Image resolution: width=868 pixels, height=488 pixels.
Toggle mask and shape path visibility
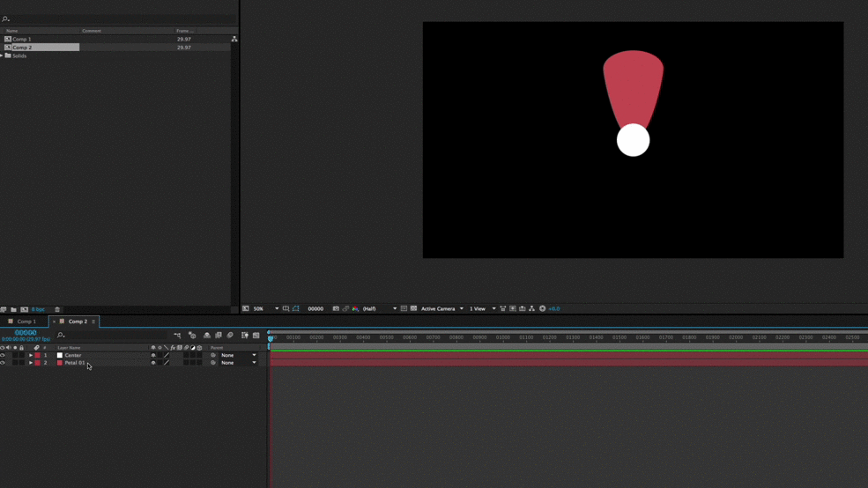pos(295,308)
